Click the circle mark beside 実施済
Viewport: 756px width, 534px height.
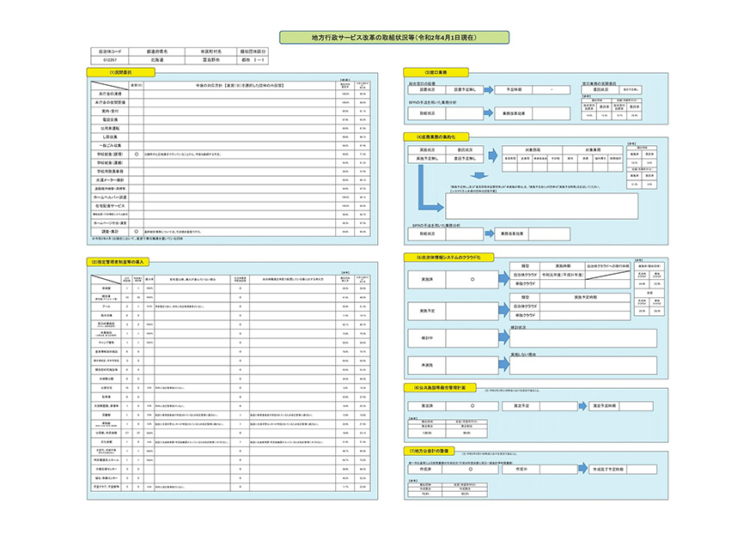(x=472, y=280)
